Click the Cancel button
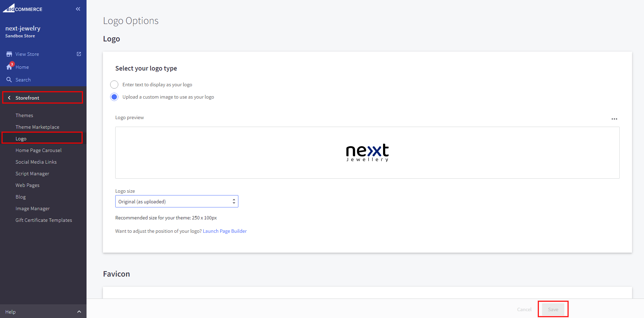This screenshot has width=644, height=318. 524,309
